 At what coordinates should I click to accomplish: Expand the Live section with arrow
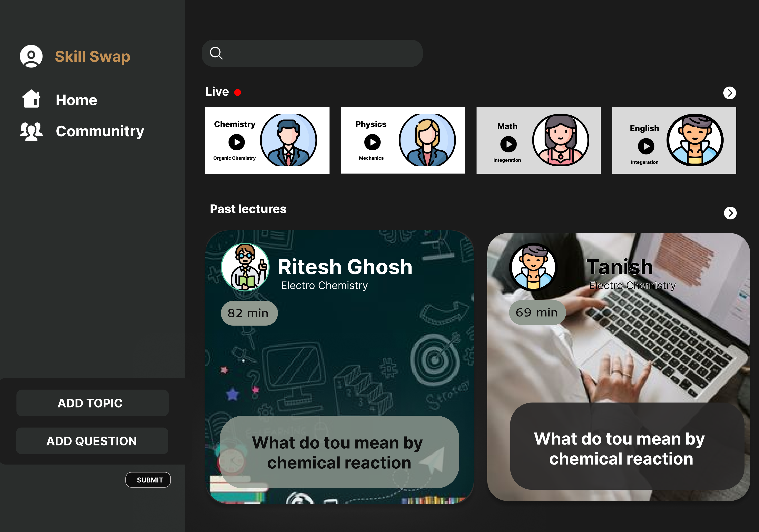[x=729, y=93]
